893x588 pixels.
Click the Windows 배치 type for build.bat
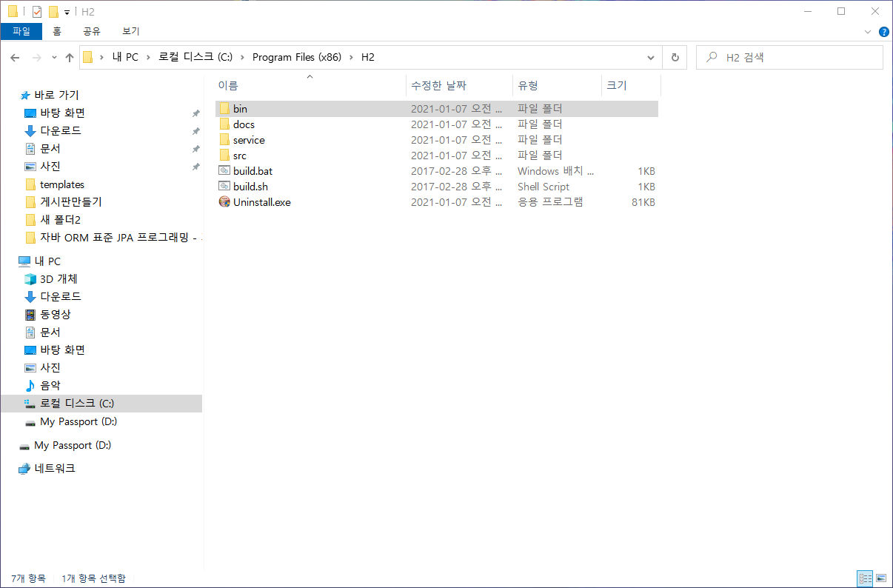point(555,171)
